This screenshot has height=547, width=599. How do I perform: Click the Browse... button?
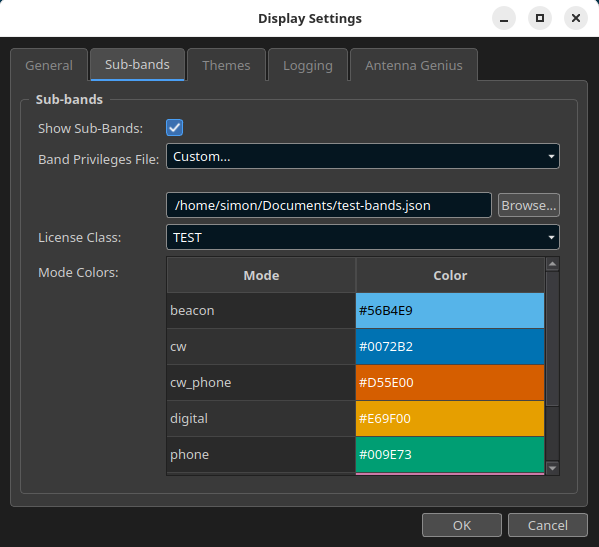click(x=529, y=205)
